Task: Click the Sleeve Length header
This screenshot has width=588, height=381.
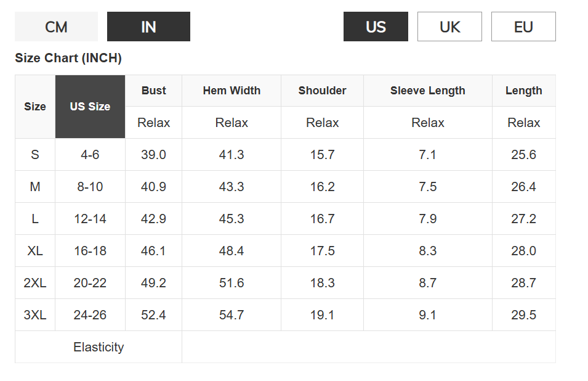Action: pos(427,91)
